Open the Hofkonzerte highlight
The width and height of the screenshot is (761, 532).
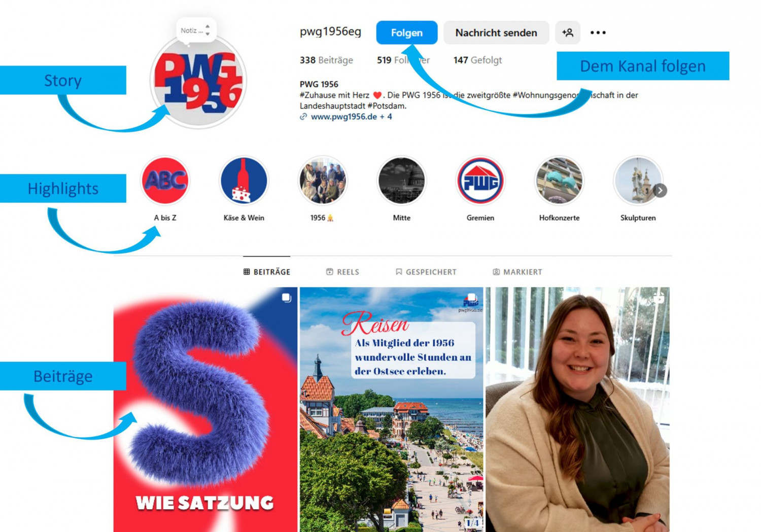559,181
